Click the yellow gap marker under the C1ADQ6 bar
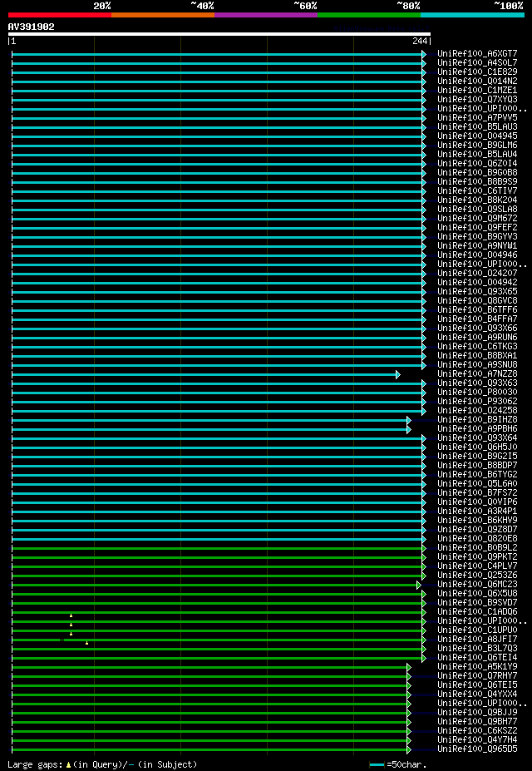This screenshot has height=771, width=532. 71,615
